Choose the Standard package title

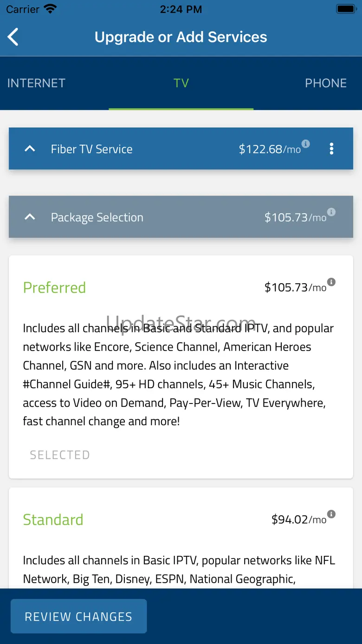tap(53, 520)
